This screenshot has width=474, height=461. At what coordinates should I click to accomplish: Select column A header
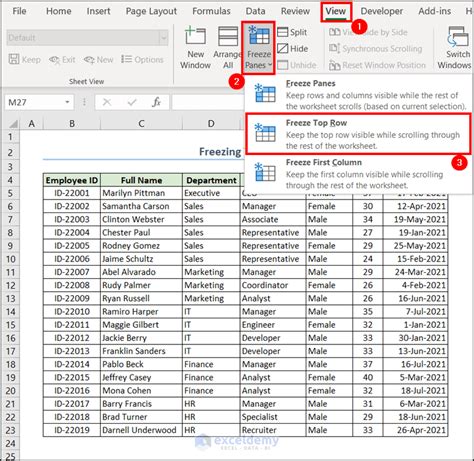coord(32,124)
